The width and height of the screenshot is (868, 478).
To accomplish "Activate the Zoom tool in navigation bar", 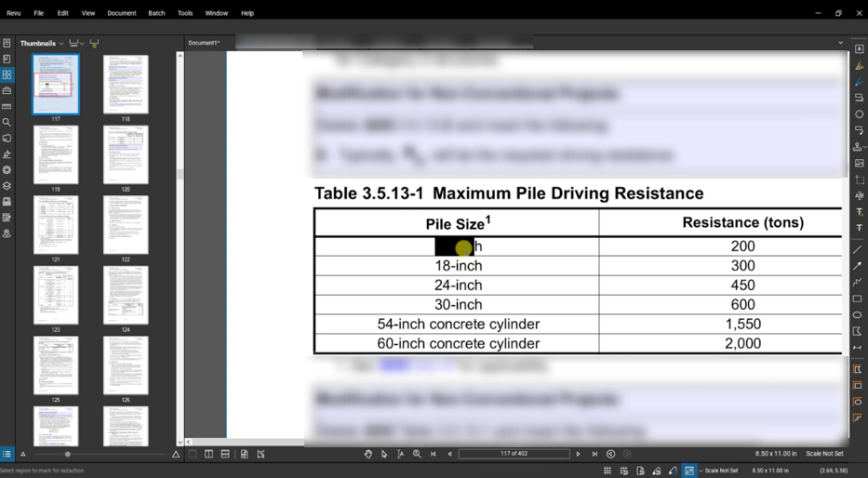I will click(x=417, y=454).
